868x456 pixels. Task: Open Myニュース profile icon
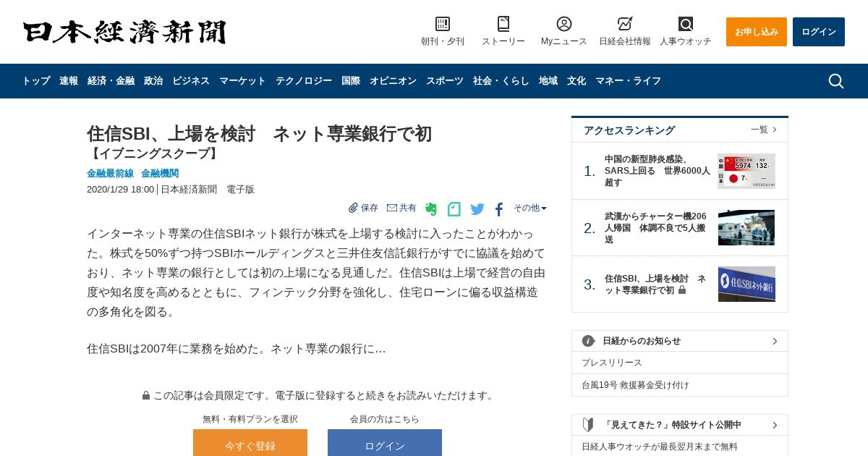pyautogui.click(x=564, y=24)
